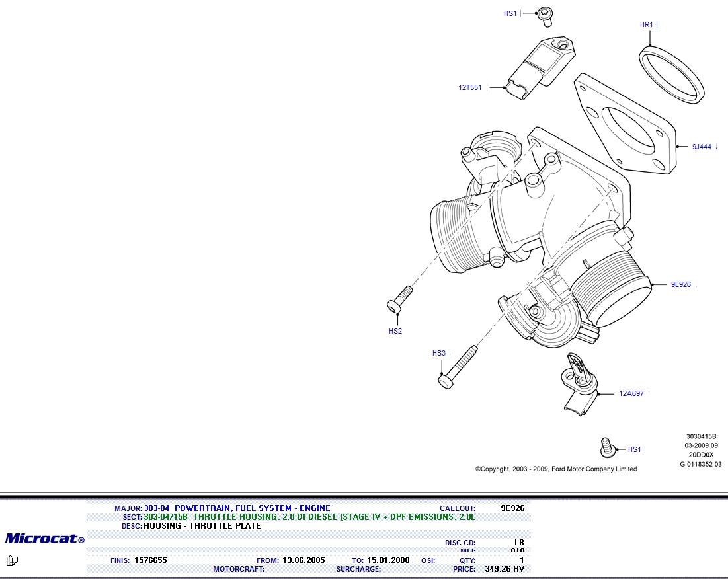Click the FINIS number 1576655
The height and width of the screenshot is (579, 728).
tap(150, 560)
